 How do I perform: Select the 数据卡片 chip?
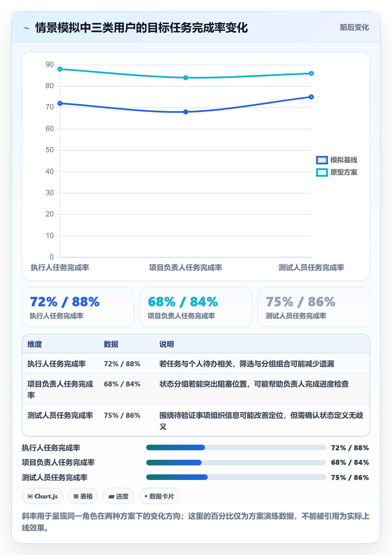coord(159,496)
